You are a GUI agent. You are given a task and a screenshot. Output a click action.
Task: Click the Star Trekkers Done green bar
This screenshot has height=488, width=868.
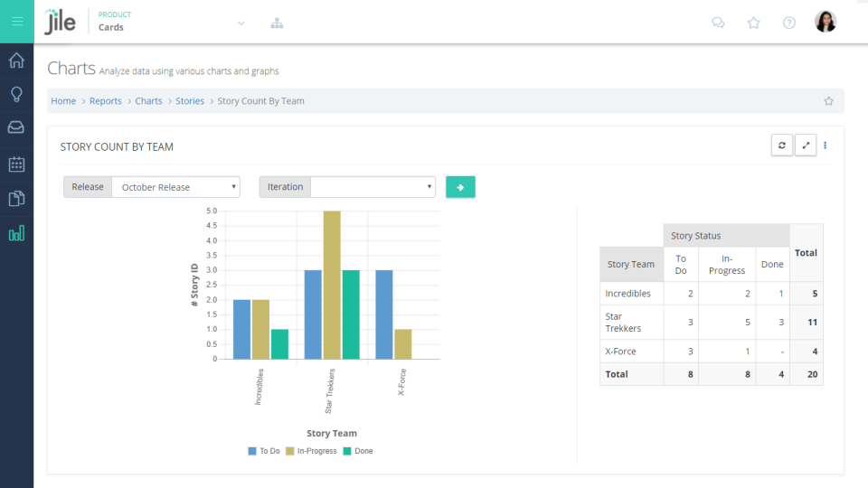[x=351, y=314]
